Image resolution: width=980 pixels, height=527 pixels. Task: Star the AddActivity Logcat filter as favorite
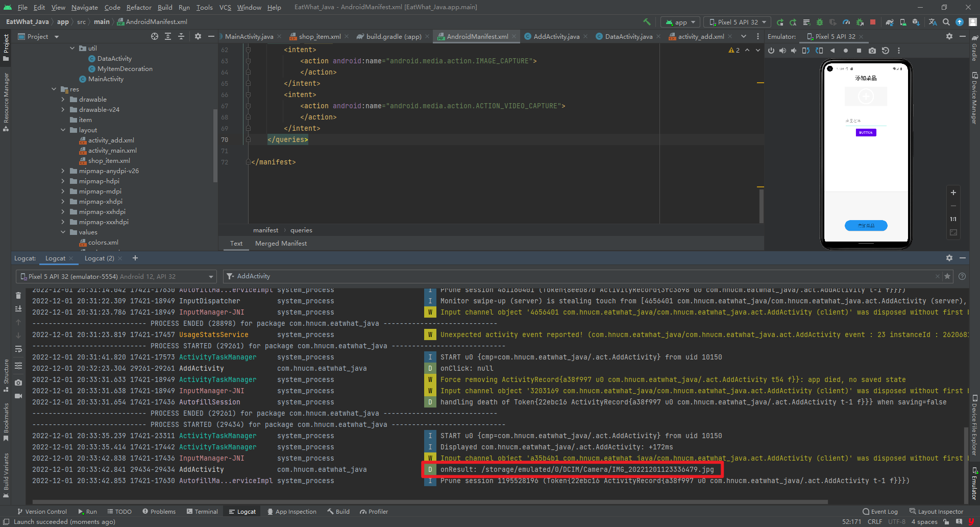point(947,276)
